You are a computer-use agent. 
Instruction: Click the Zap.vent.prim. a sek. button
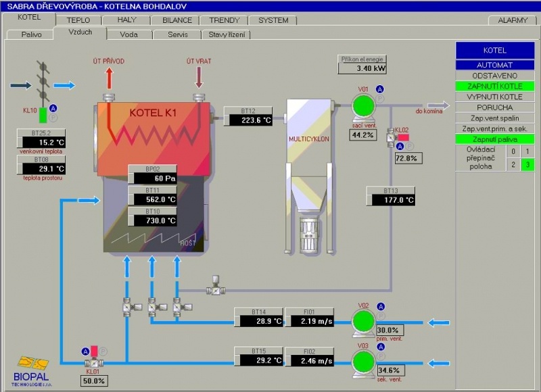click(x=495, y=129)
